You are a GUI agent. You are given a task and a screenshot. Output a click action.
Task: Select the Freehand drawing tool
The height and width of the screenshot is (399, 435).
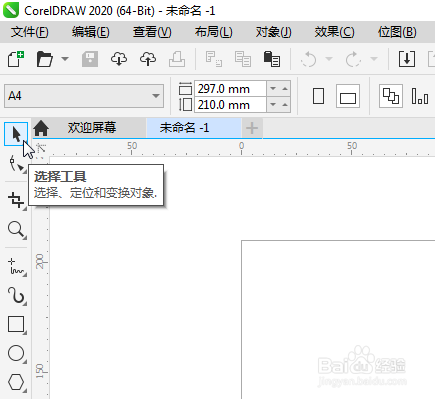pos(16,267)
